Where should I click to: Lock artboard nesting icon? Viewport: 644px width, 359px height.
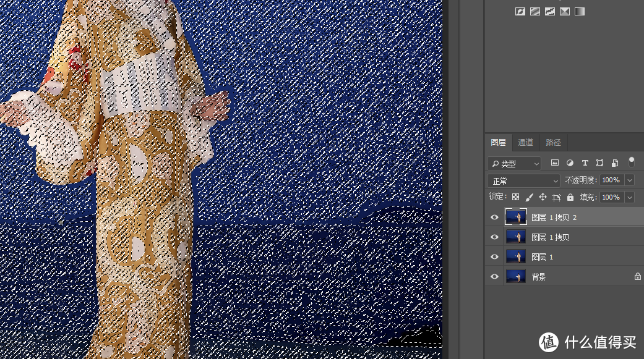557,197
